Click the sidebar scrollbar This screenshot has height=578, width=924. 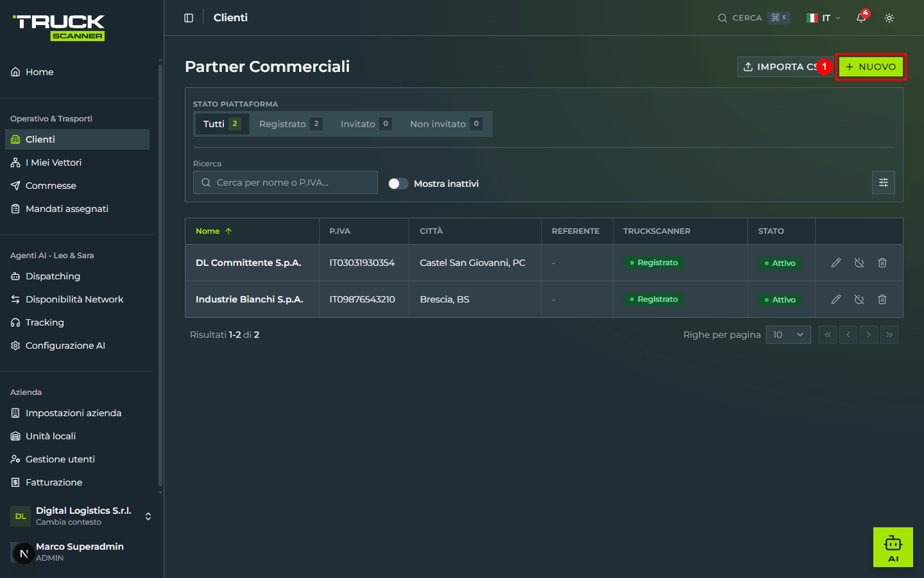point(160,276)
